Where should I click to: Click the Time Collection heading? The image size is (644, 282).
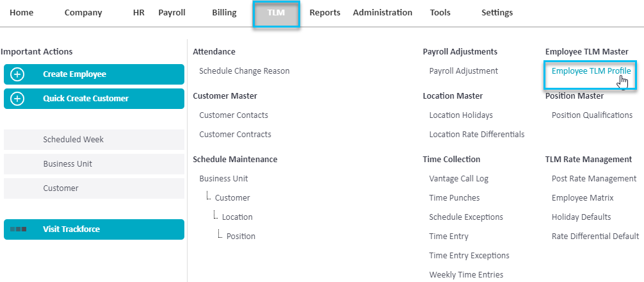click(451, 160)
